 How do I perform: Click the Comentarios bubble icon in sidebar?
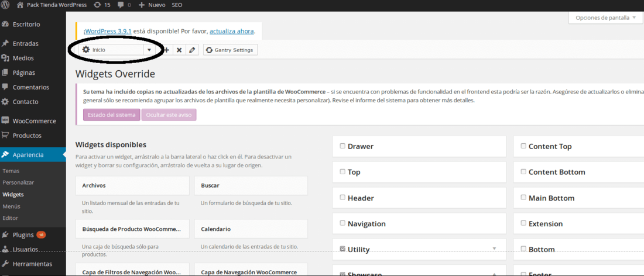pos(5,87)
